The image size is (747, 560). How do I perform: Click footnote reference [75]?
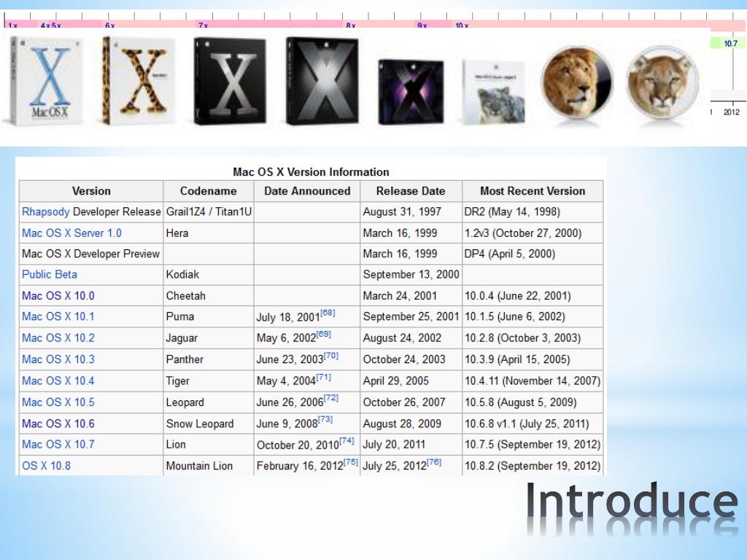[351, 462]
